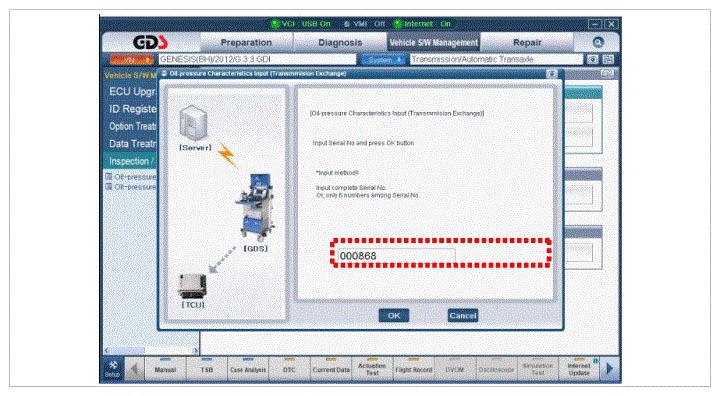This screenshot has height=396, width=720.
Task: Open Manual from the bottom toolbar
Action: [165, 369]
